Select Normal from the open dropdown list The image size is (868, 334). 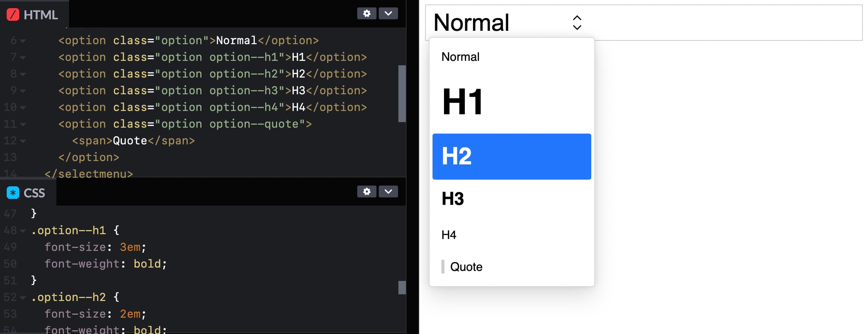click(x=460, y=56)
